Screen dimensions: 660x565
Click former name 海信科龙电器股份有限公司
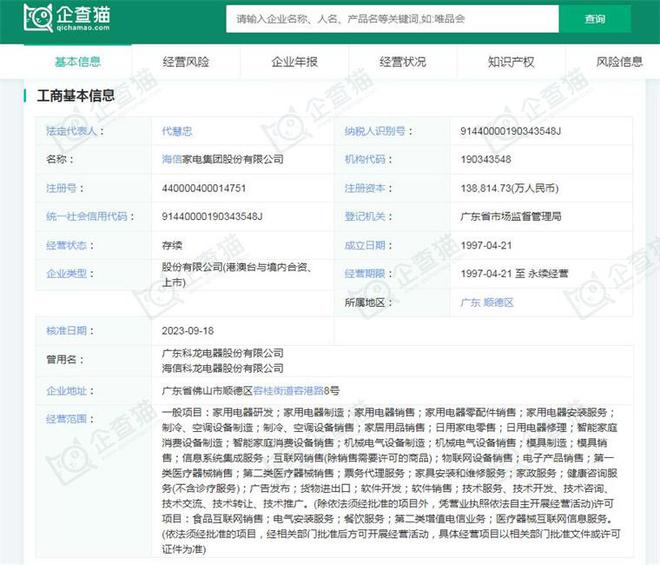[x=223, y=368]
